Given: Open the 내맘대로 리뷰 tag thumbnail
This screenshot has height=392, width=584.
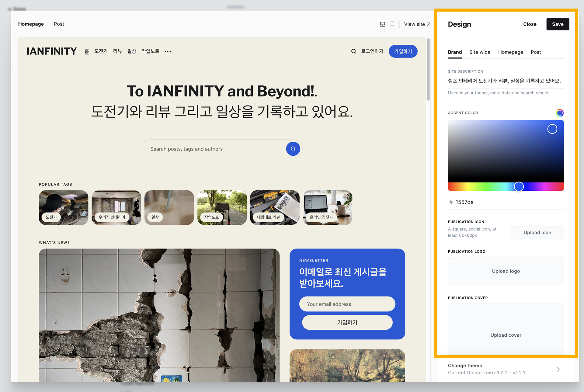Looking at the screenshot, I should pos(275,208).
